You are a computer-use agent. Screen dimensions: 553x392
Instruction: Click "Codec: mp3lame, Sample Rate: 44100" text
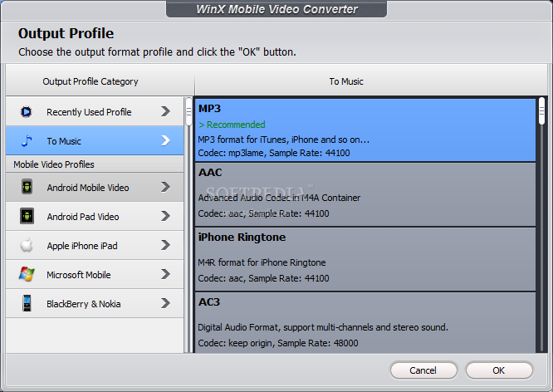tap(274, 153)
